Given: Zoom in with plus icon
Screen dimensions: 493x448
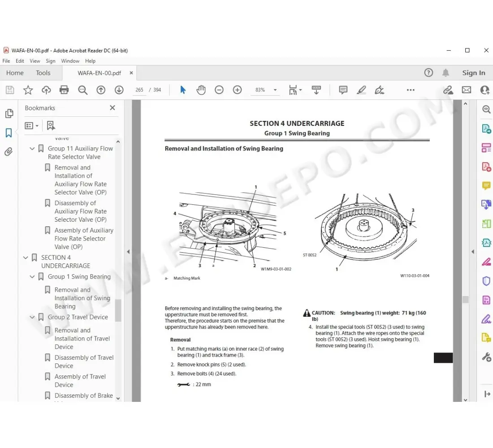Looking at the screenshot, I should tap(238, 90).
